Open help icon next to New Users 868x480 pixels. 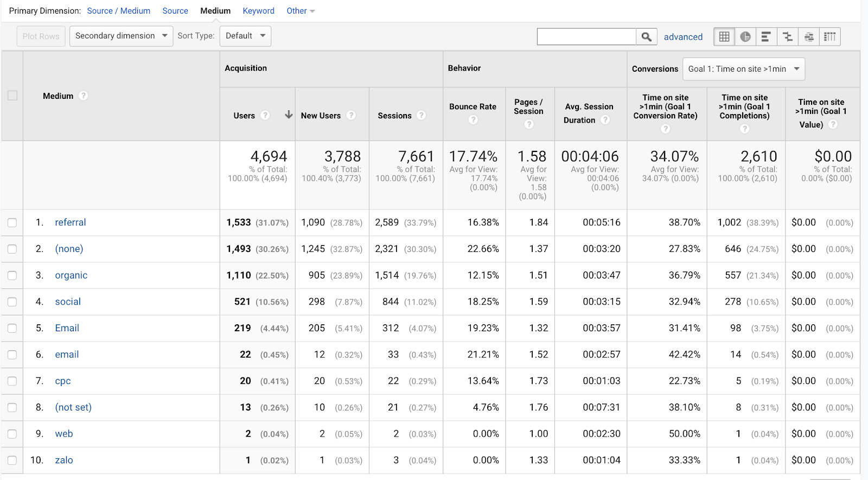351,115
